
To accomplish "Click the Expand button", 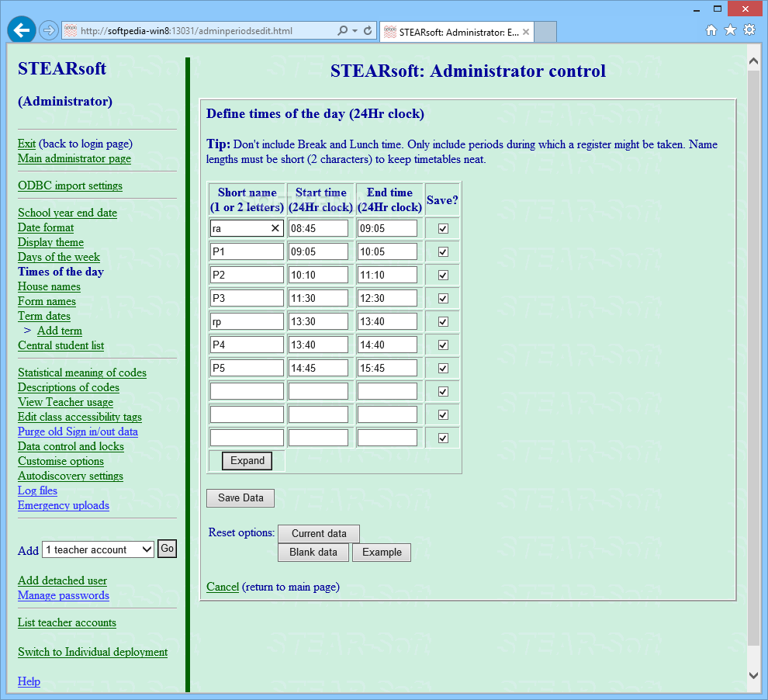I will click(x=247, y=460).
